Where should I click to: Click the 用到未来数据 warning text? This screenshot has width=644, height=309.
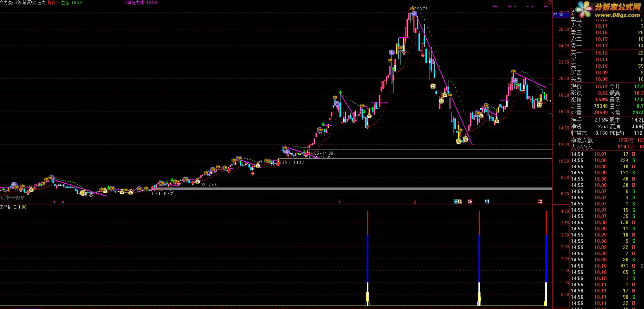pos(12,198)
